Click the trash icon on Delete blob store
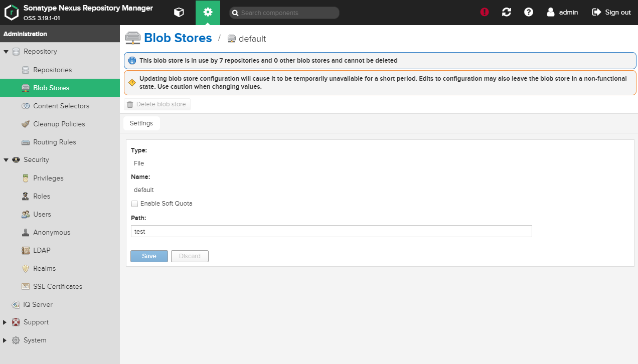 130,104
